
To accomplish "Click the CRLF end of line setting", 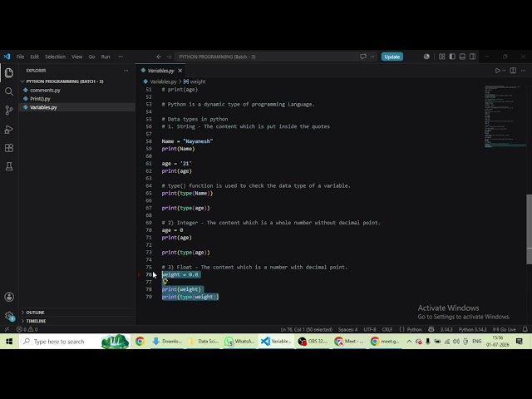I will click(387, 329).
